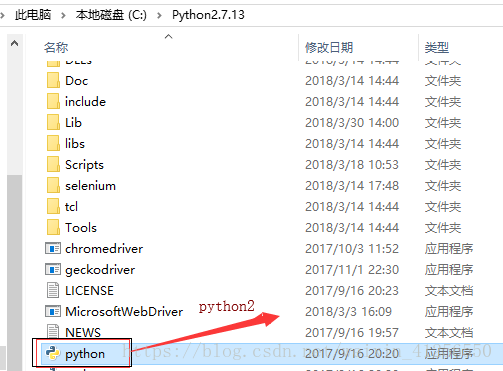Select the MicrosoftWebDriver application icon
Viewport: 503px width, 371px height.
53,312
